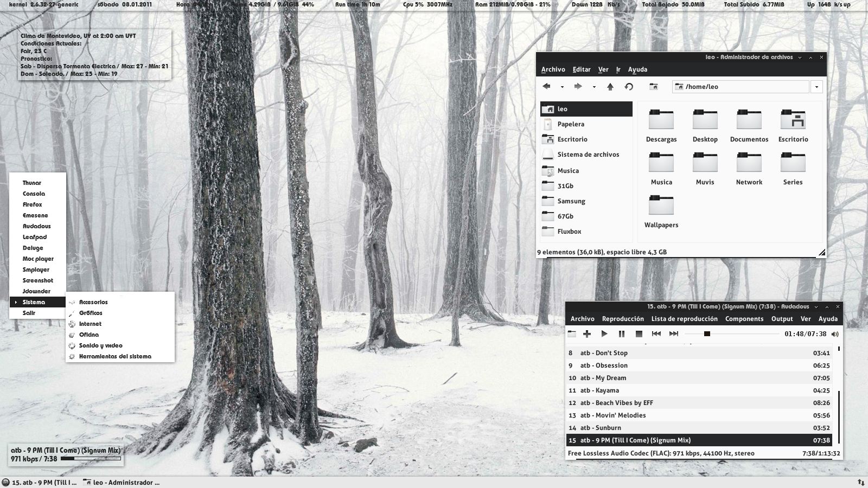868x488 pixels.
Task: Click the Audacious add files plus icon
Action: point(587,334)
